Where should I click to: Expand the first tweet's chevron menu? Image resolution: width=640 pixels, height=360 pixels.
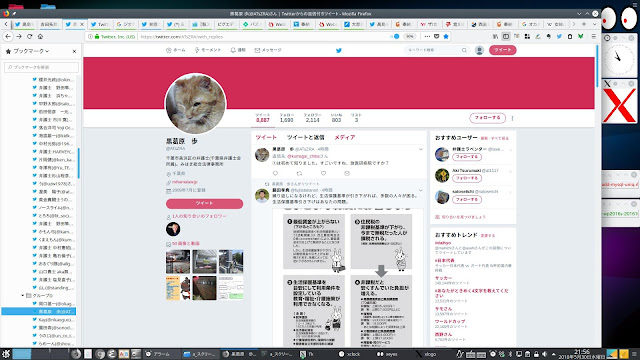click(x=420, y=149)
